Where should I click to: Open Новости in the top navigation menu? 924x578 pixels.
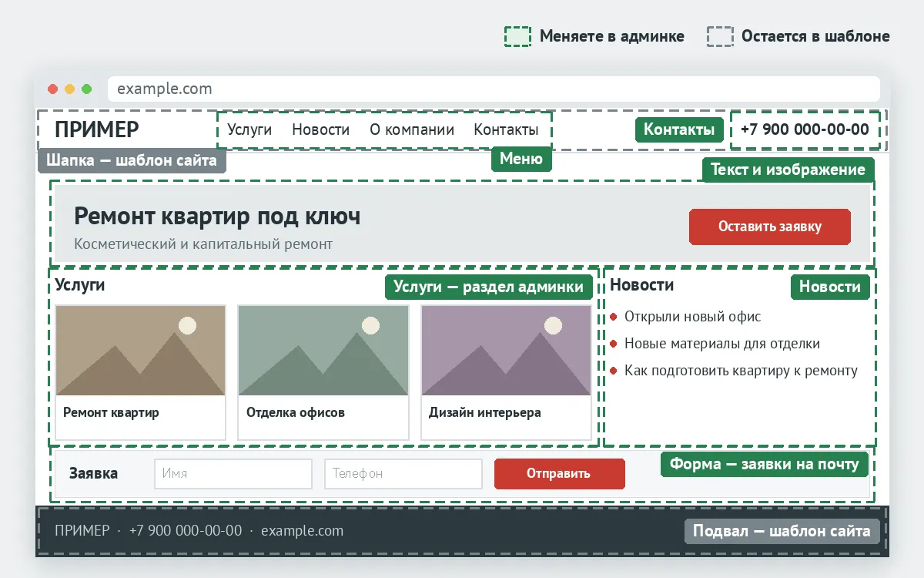coord(321,129)
